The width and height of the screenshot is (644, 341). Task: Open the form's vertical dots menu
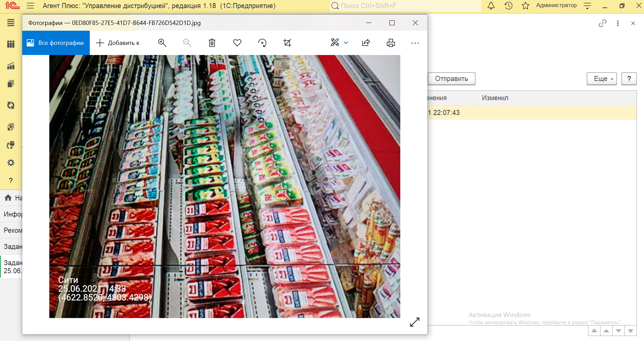click(x=618, y=23)
